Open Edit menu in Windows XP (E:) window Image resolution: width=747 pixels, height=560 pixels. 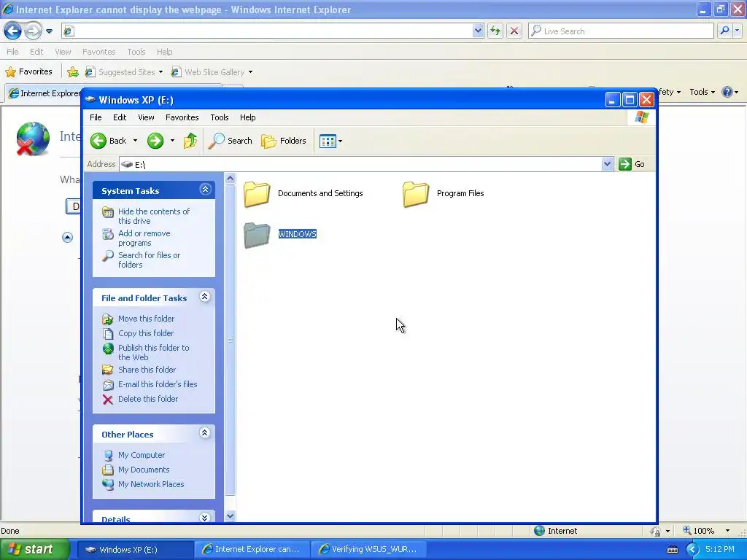click(x=120, y=117)
